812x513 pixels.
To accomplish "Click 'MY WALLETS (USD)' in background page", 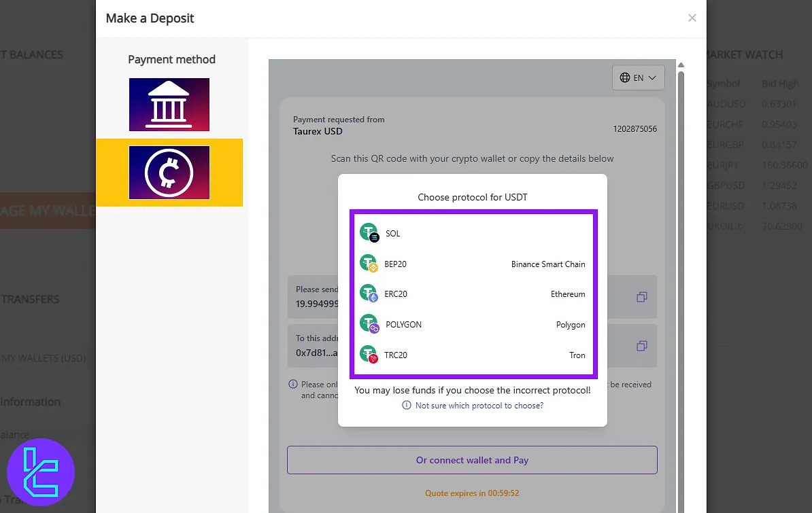I will tap(44, 357).
